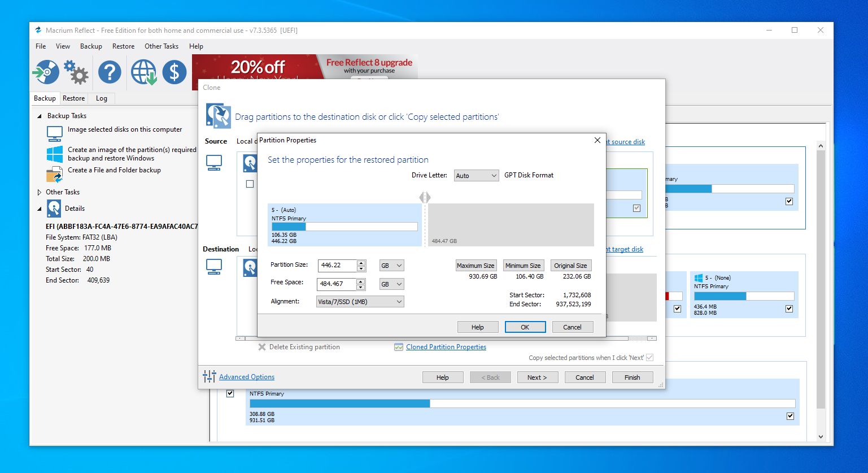The image size is (868, 473).
Task: Open the Free Space GB unit dropdown
Action: point(391,284)
